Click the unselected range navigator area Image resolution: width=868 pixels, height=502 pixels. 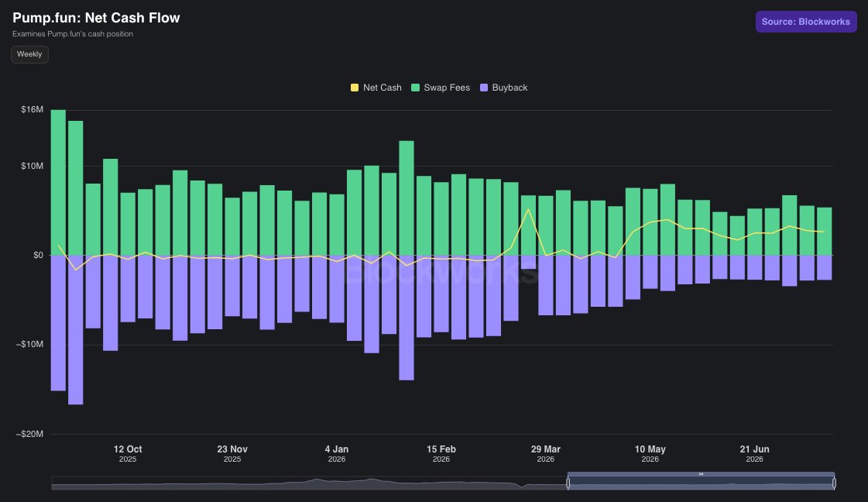[309, 483]
